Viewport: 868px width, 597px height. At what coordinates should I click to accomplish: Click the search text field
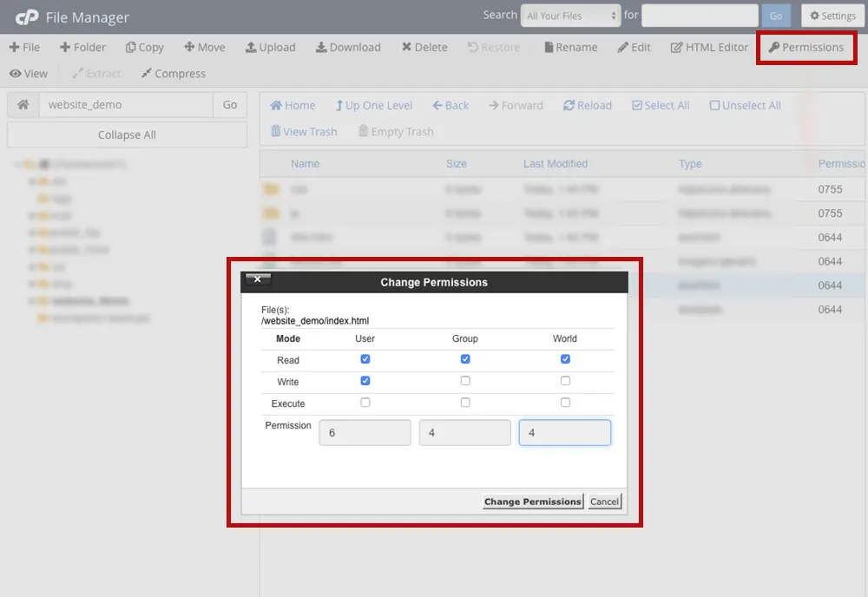tap(700, 16)
